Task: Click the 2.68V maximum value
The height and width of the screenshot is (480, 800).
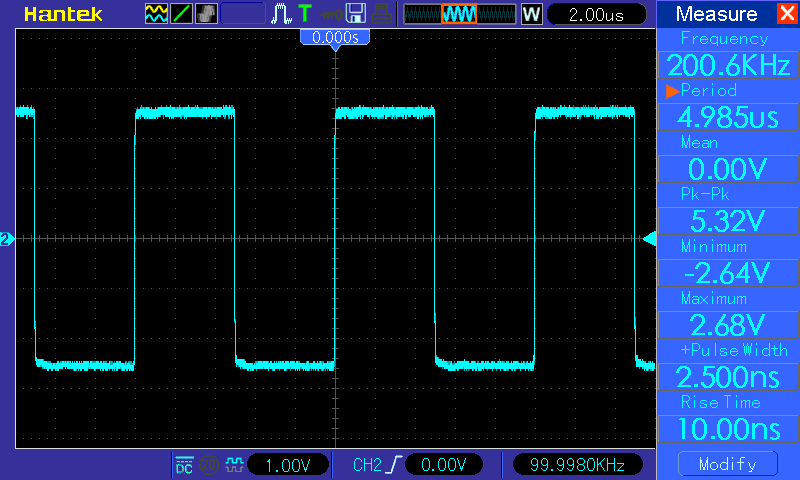Action: click(x=728, y=325)
